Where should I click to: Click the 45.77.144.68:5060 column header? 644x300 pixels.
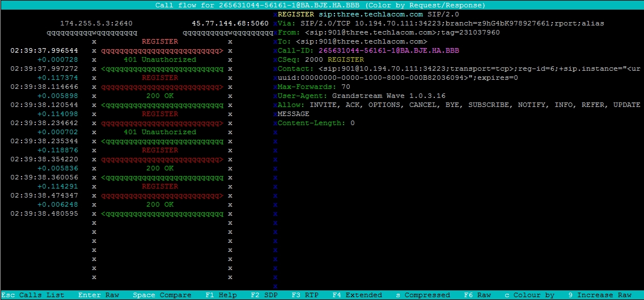coord(230,23)
